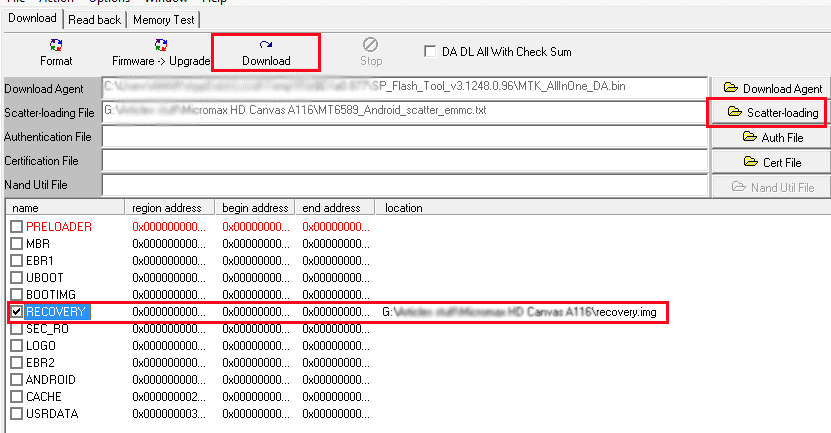Click the Firmware -> Upgrade icon
The image size is (831, 433).
[161, 45]
